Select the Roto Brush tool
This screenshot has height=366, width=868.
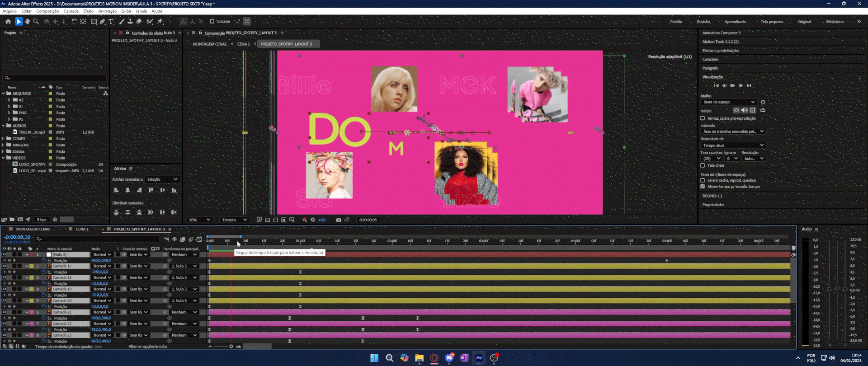150,21
